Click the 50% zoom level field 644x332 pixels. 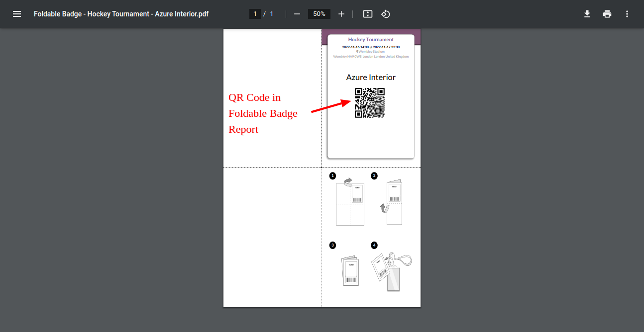click(319, 14)
